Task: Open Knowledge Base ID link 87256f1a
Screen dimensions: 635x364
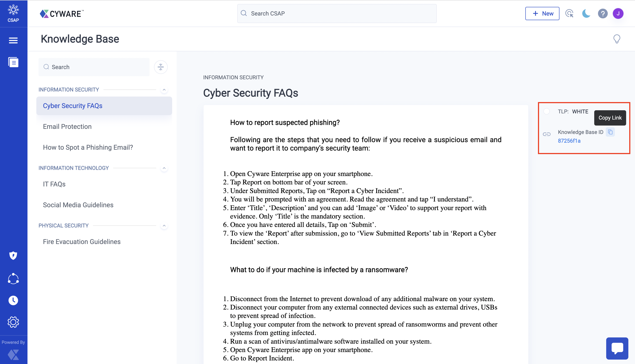Action: pos(569,141)
